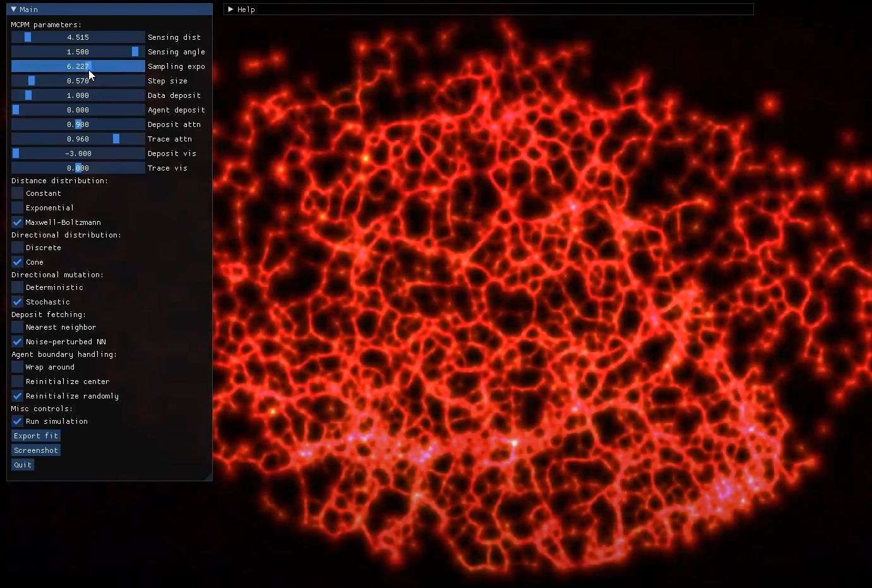Enable Wrap around boundary handling
872x588 pixels.
coord(18,367)
